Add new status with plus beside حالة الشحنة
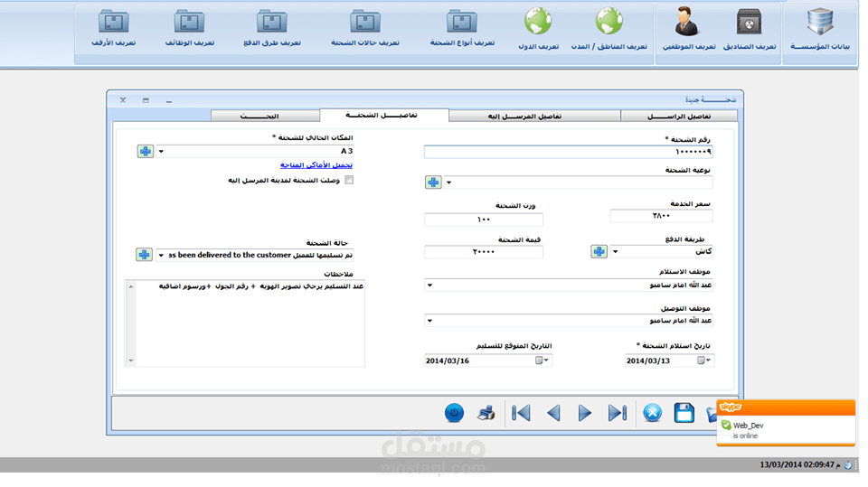This screenshot has width=868, height=487. coord(144,255)
